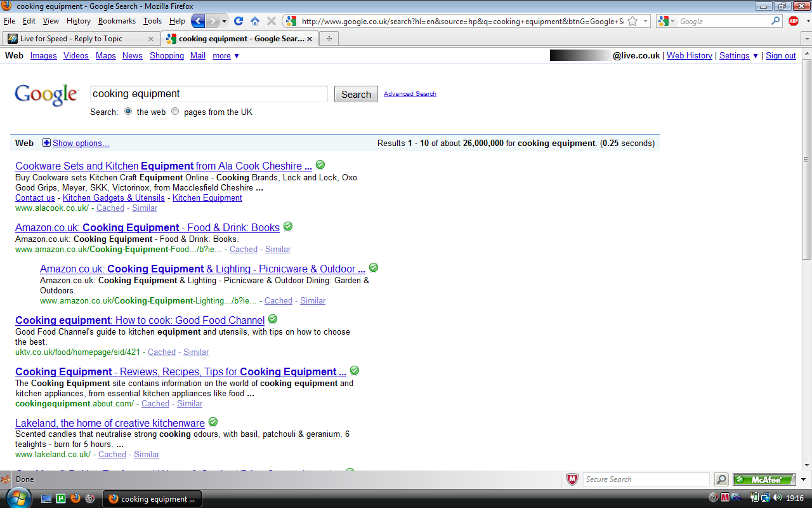Click green tick beside Good Food Channel result
This screenshot has height=508, width=812.
(273, 319)
